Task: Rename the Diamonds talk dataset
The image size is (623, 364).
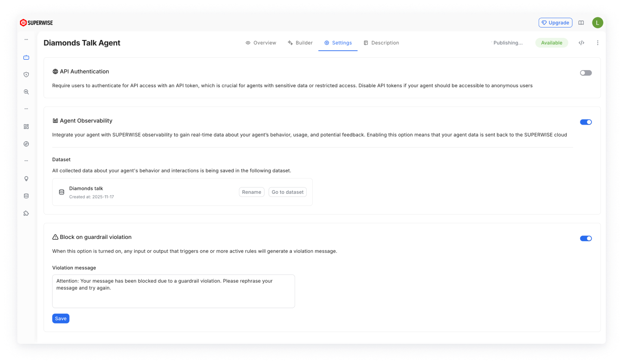Action: tap(252, 192)
